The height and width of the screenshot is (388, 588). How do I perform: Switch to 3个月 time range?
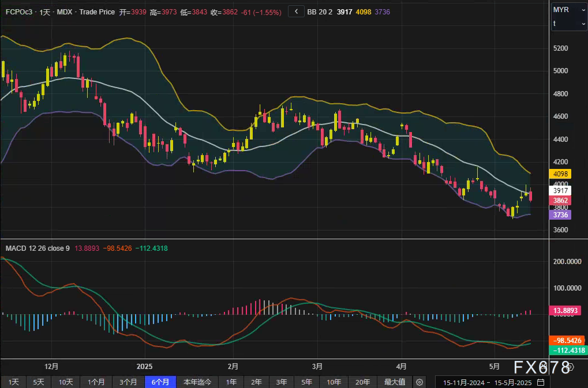pos(128,382)
